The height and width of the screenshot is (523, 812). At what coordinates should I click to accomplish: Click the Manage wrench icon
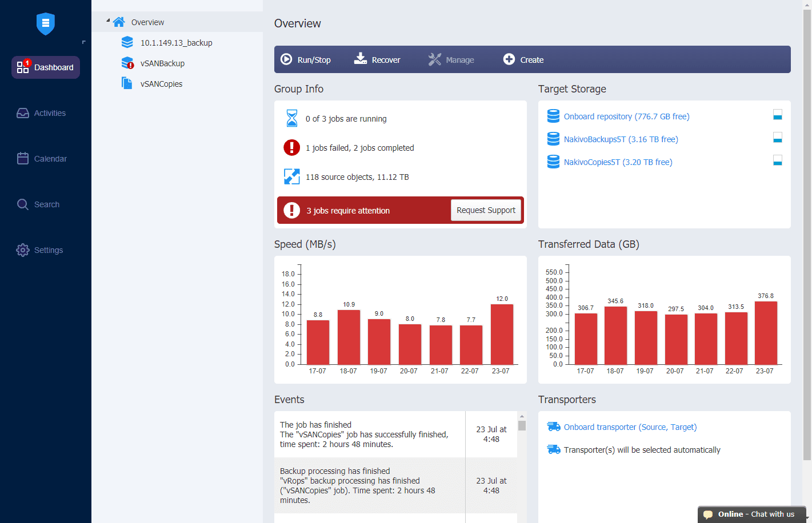click(x=435, y=59)
